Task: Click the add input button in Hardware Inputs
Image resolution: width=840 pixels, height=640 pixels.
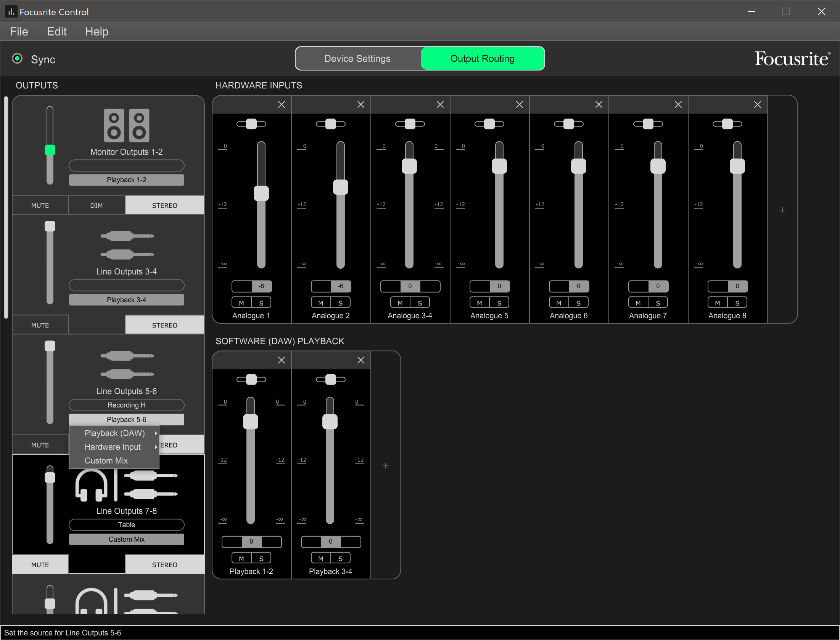Action: click(782, 210)
